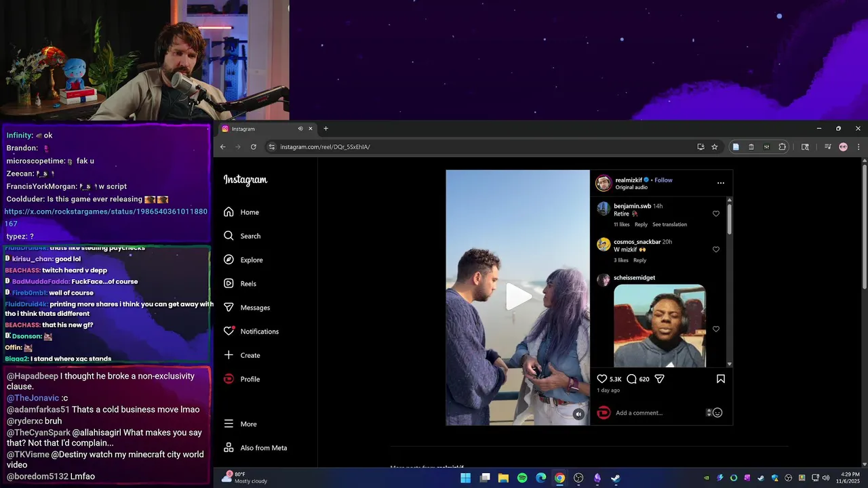Reply to benjamin.swb's comment
The width and height of the screenshot is (868, 488).
coord(641,224)
